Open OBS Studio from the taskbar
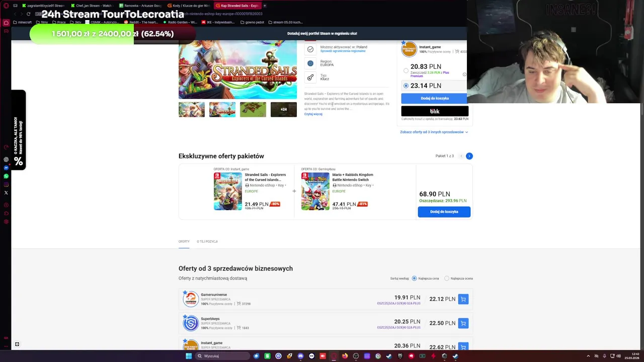Screen dimensions: 644x362 pos(356,356)
